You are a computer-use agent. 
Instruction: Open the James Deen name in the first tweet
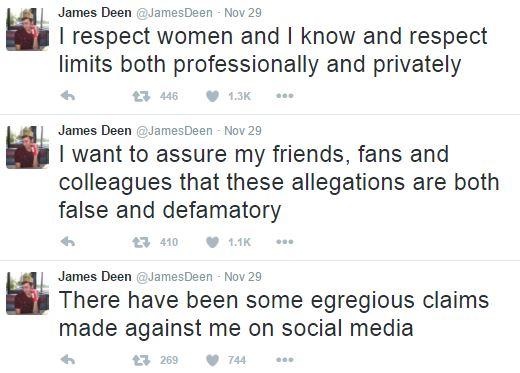coord(95,13)
